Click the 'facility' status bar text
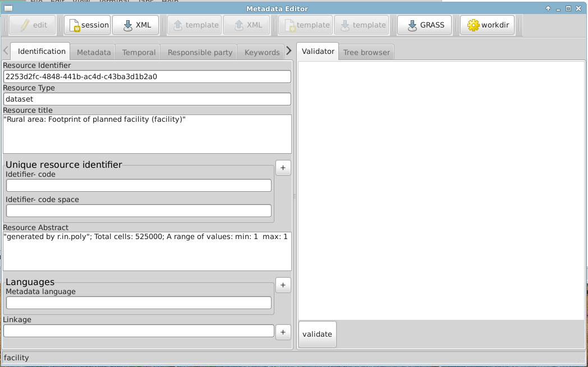 16,357
